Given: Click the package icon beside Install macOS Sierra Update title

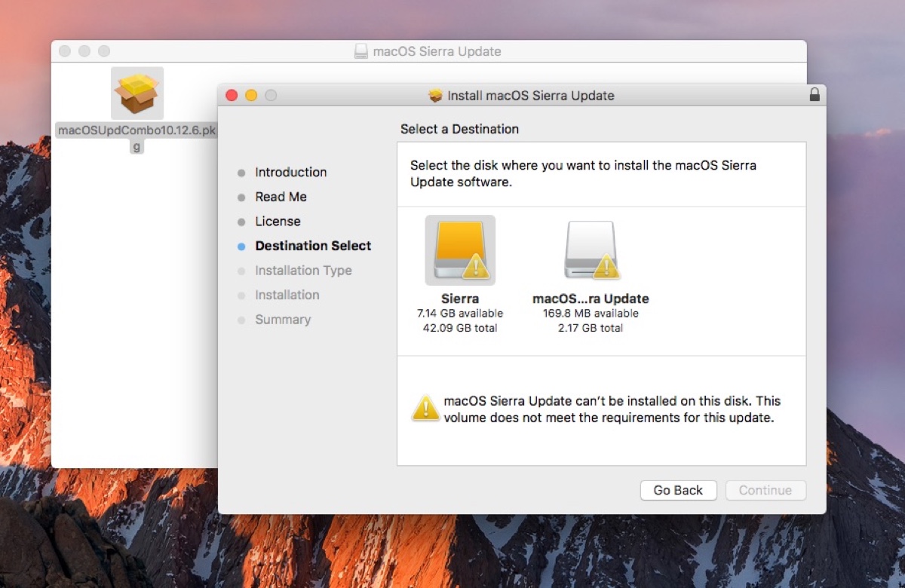Looking at the screenshot, I should point(435,96).
